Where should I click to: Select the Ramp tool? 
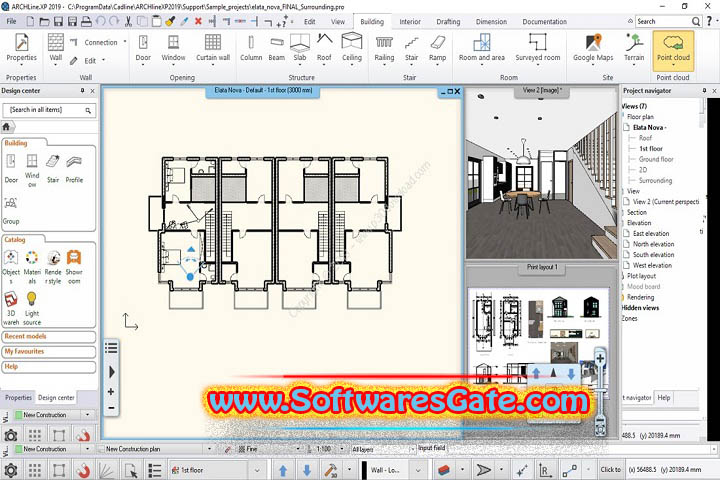pyautogui.click(x=437, y=48)
